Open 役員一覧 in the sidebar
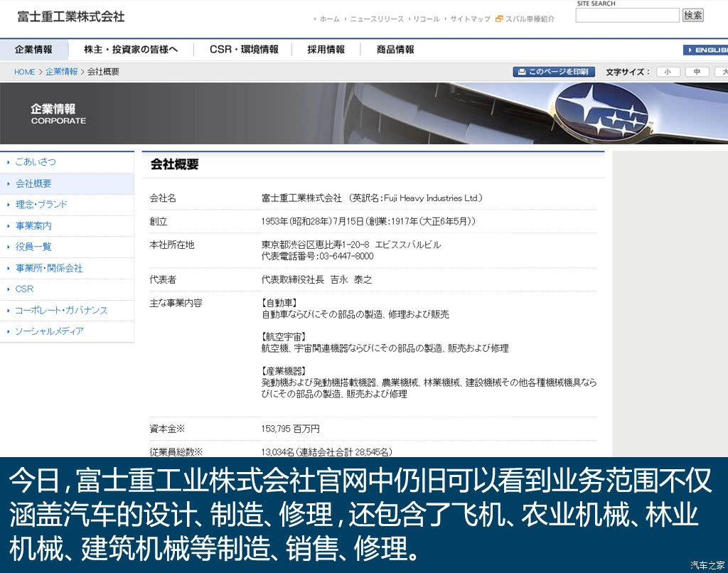Image resolution: width=728 pixels, height=573 pixels. [x=33, y=247]
